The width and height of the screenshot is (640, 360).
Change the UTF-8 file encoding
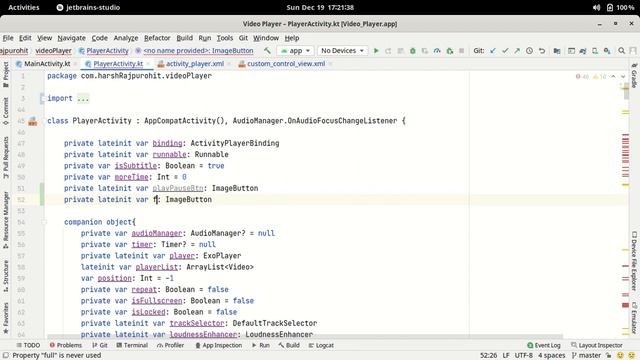(x=523, y=356)
